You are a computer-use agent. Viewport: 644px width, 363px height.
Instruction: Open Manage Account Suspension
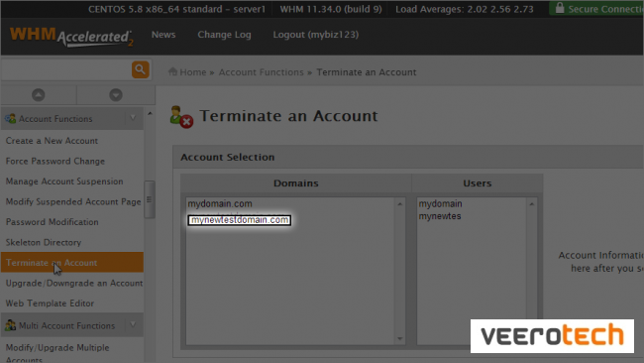[64, 181]
